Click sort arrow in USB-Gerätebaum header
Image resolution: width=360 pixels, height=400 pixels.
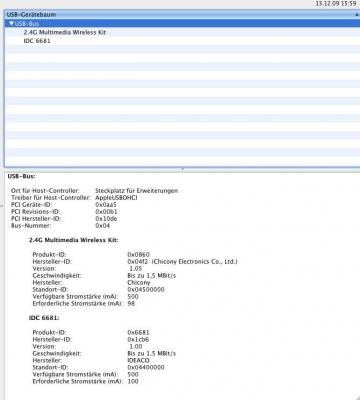click(x=357, y=15)
